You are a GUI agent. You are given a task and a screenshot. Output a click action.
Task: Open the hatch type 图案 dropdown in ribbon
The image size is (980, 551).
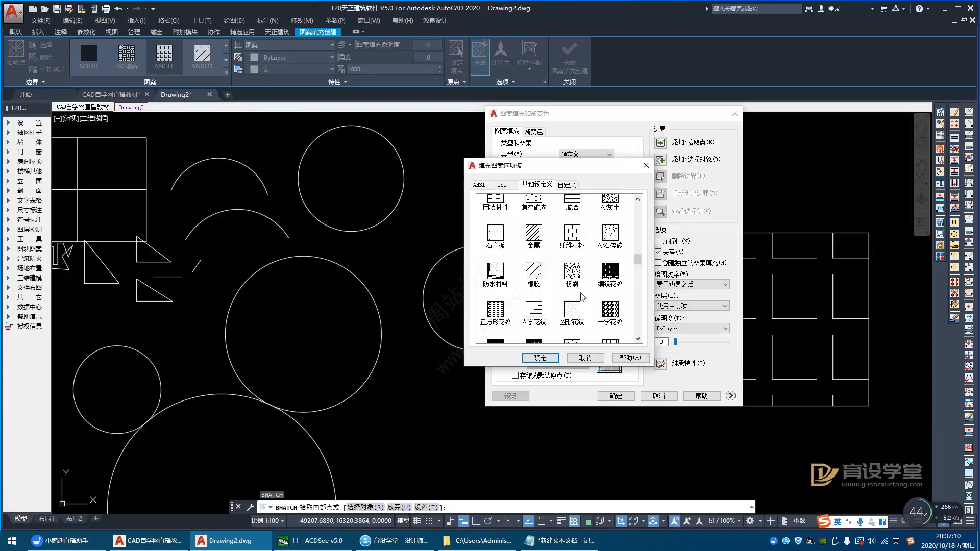point(289,45)
